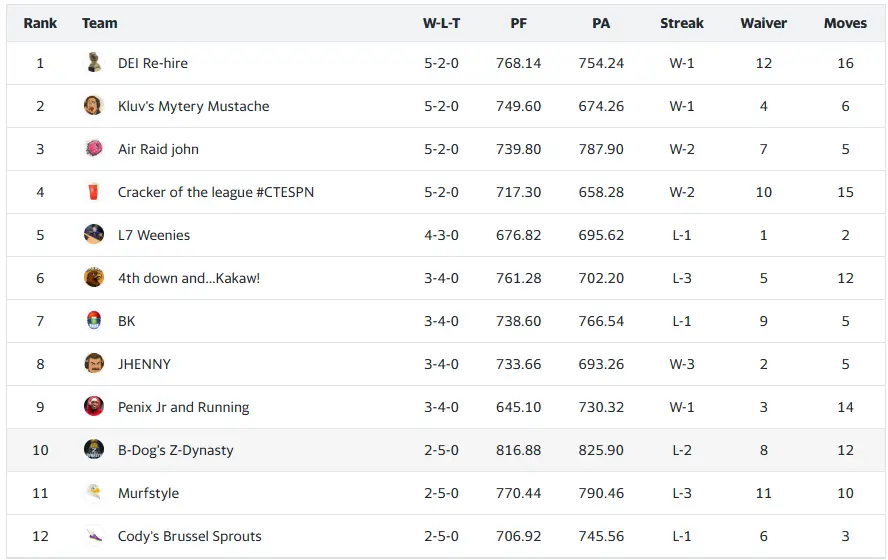
Task: Open Cracker of the league #CTESPN team link
Action: [x=216, y=192]
